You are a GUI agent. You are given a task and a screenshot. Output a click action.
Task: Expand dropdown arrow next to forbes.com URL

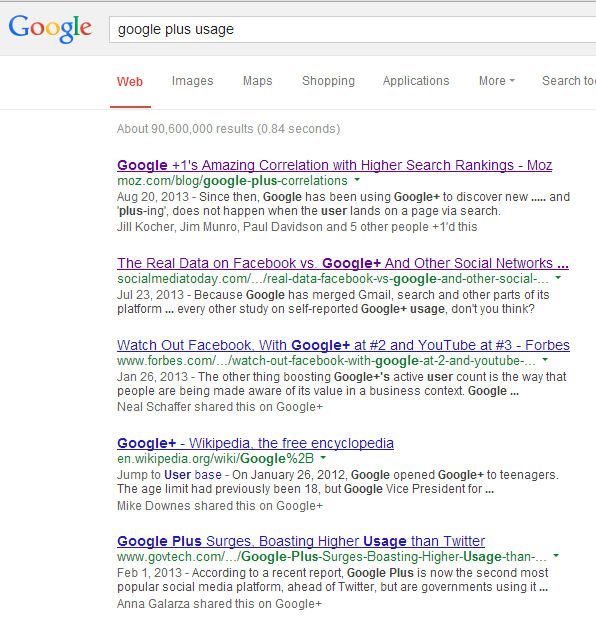545,359
